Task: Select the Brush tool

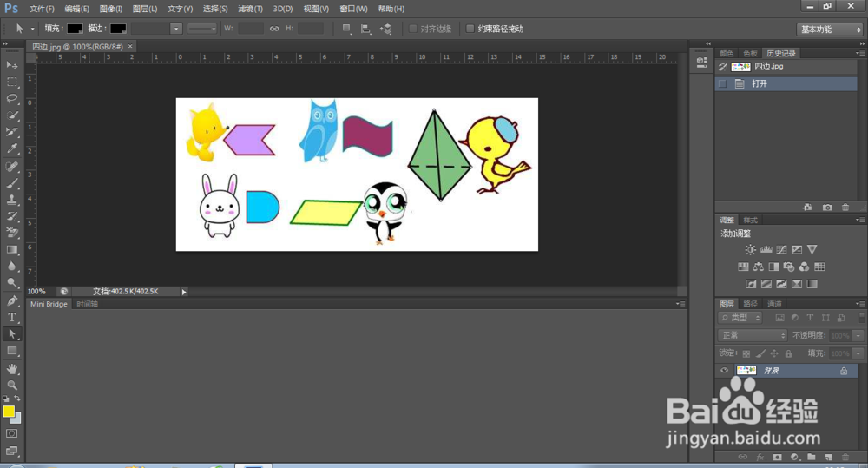Action: tap(11, 183)
